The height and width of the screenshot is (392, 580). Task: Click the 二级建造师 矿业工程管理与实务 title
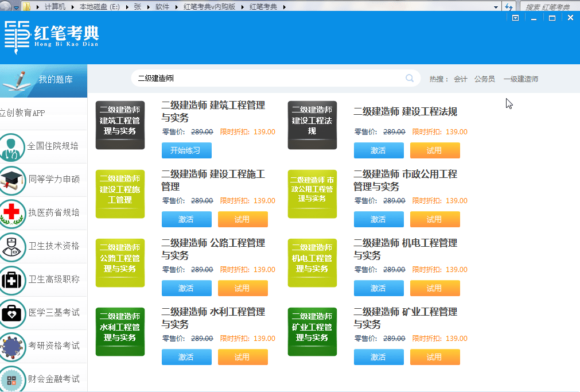(406, 318)
